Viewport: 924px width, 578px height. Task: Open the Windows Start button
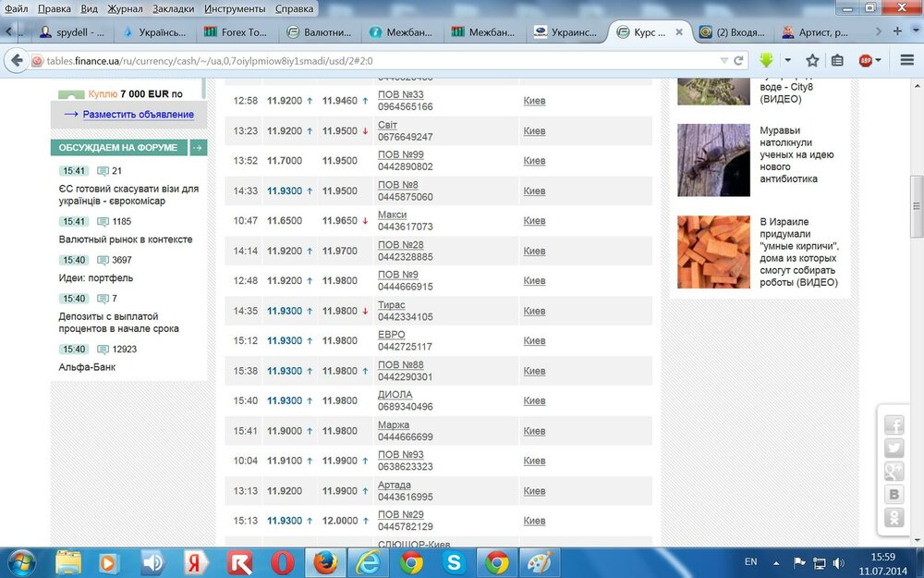tap(22, 562)
